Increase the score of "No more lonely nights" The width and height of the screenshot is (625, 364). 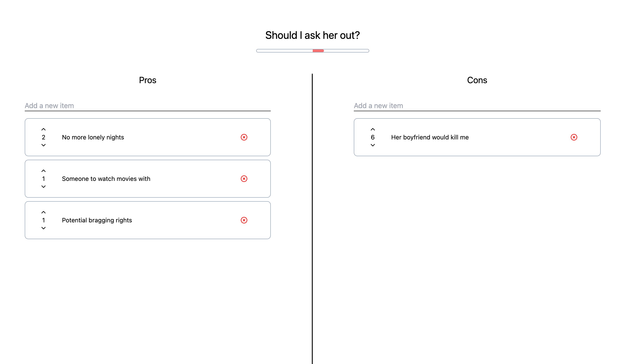click(x=44, y=129)
